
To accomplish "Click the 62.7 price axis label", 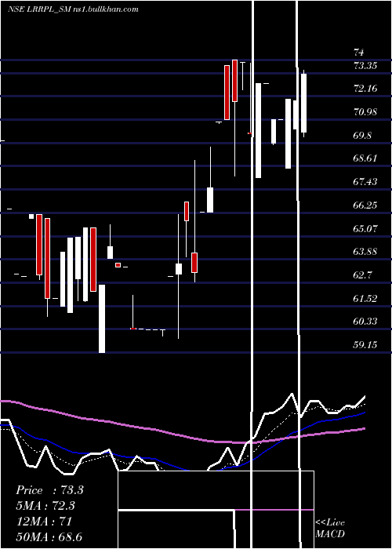I will 362,274.
